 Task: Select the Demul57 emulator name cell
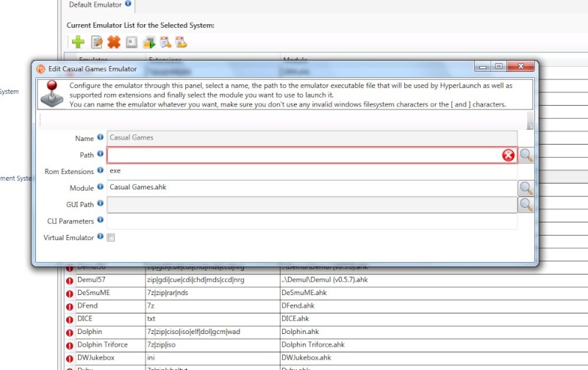click(x=111, y=280)
